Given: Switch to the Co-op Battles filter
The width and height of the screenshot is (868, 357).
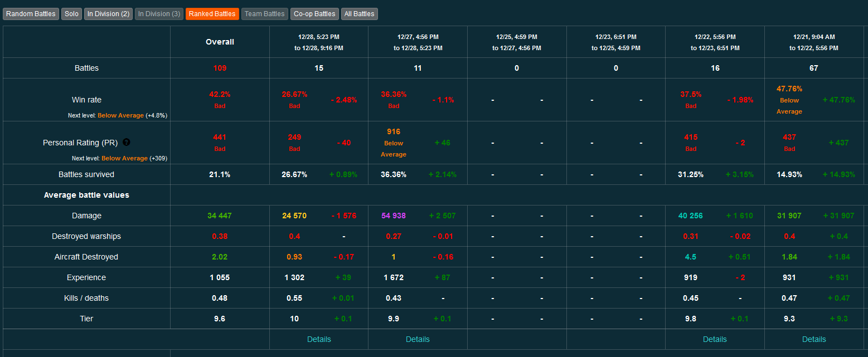Looking at the screenshot, I should 314,14.
